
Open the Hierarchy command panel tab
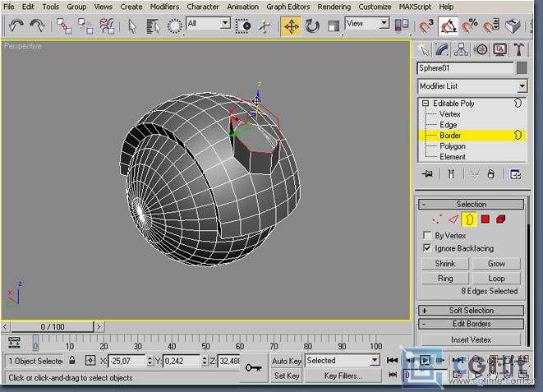[461, 49]
